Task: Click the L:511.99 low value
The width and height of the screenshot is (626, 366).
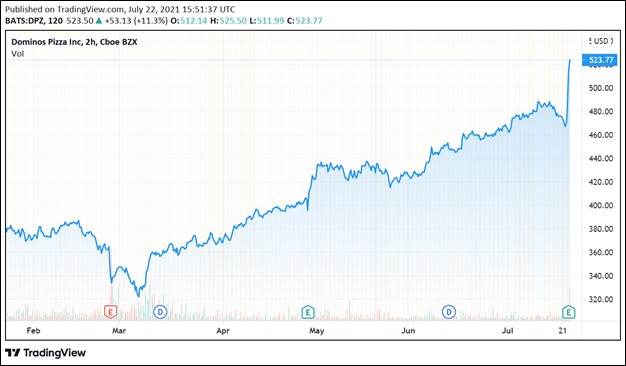Action: click(267, 21)
